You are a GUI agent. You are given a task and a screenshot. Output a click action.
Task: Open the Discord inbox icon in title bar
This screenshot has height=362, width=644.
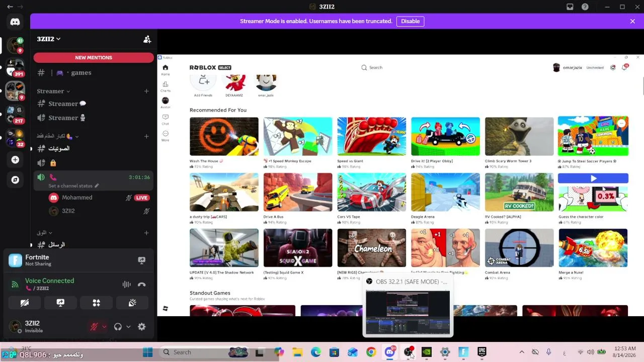point(570,7)
